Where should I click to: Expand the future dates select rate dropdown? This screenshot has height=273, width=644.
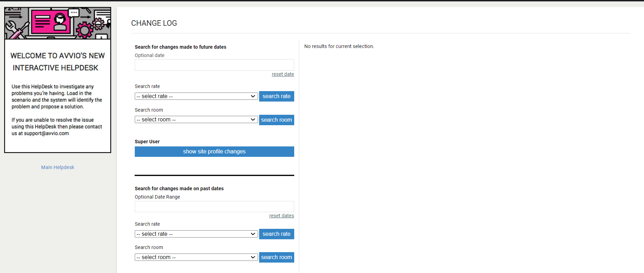[x=196, y=96]
